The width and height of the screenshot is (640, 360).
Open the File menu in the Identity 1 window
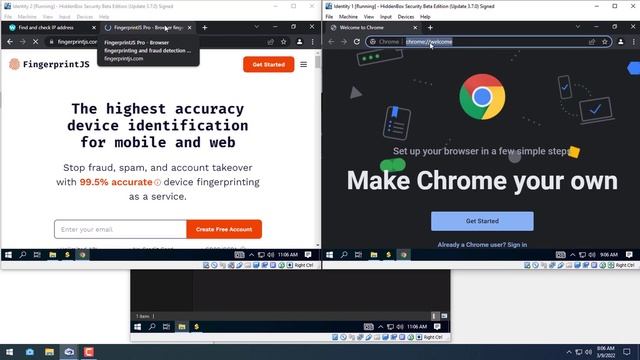[x=329, y=17]
